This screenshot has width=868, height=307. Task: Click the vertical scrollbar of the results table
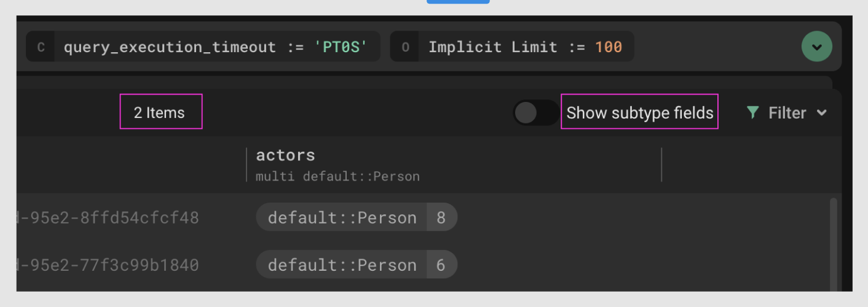[834, 244]
